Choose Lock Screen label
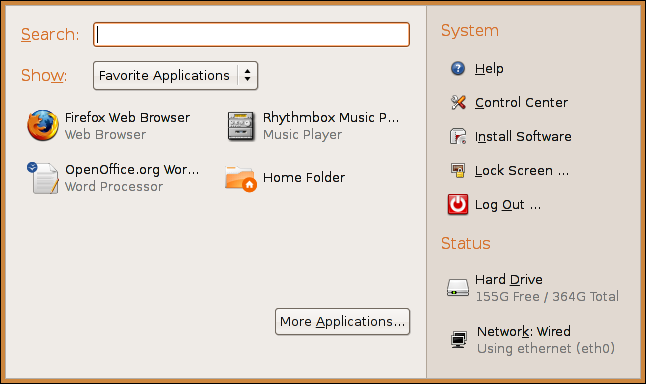Image resolution: width=646 pixels, height=384 pixels. click(x=522, y=170)
